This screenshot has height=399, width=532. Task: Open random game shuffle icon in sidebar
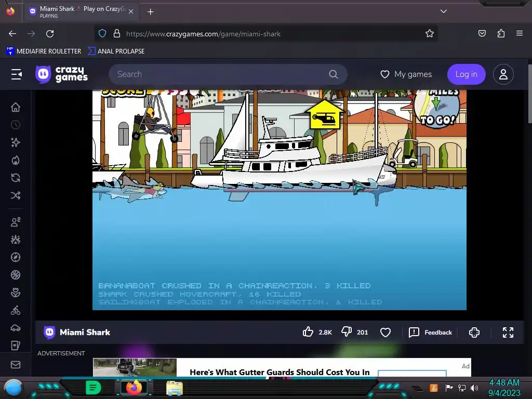(x=16, y=195)
